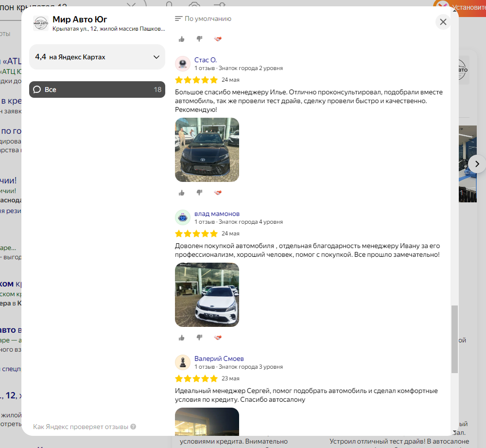
Task: Click handshake icon under Стас О. review
Action: [x=218, y=193]
